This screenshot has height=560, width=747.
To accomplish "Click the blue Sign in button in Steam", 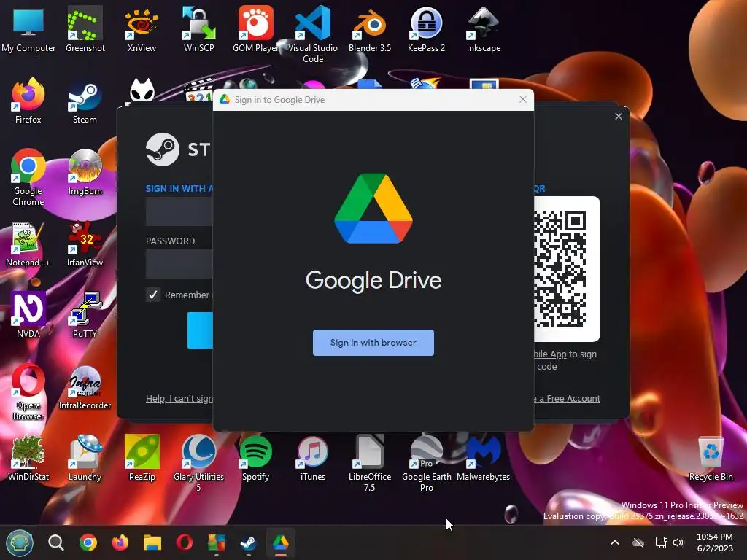I will pos(200,330).
